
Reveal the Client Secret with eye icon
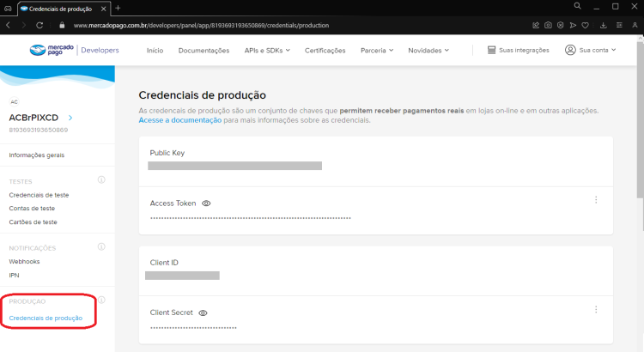[203, 313]
